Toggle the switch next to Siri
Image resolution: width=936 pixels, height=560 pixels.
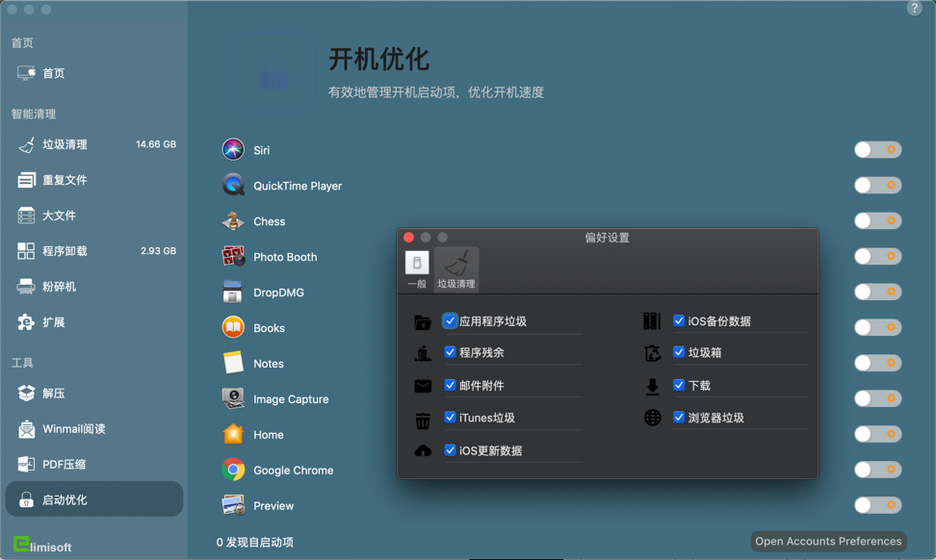(876, 149)
